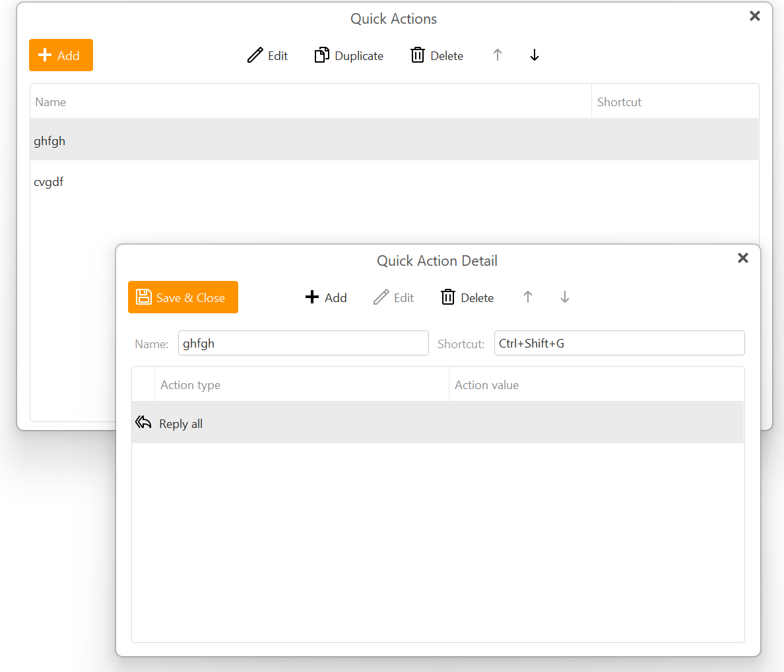Focus the Shortcut field with Ctrl+Shift+G

coord(619,344)
